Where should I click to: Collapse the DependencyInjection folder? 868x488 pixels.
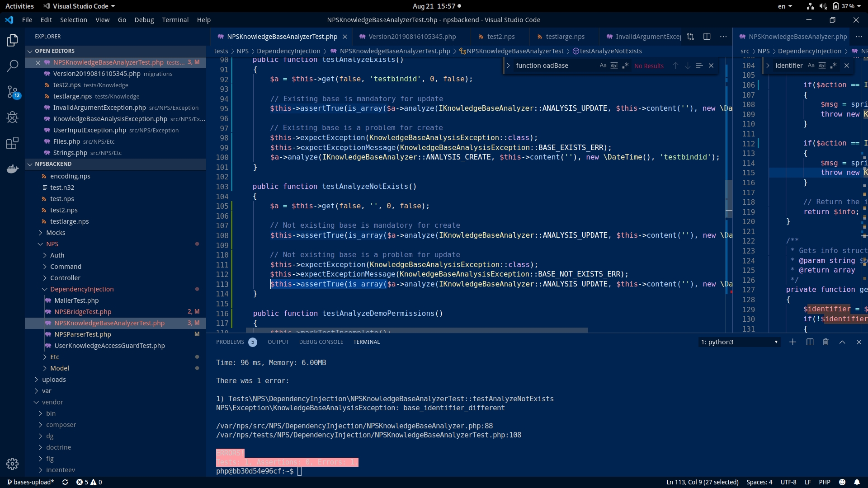[82, 289]
